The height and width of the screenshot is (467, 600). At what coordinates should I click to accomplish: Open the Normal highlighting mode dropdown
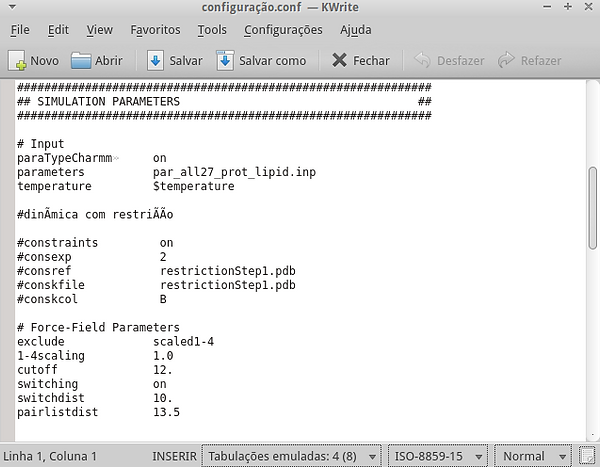coord(533,456)
